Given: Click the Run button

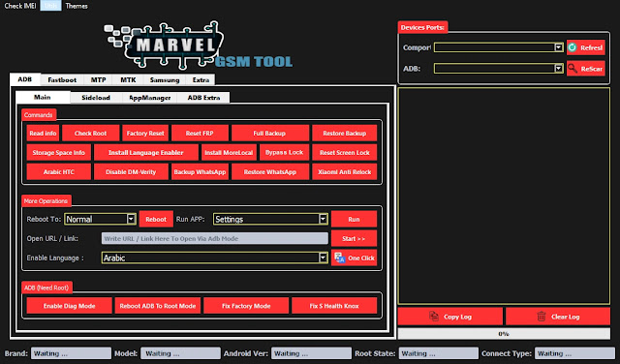Looking at the screenshot, I should pyautogui.click(x=354, y=219).
